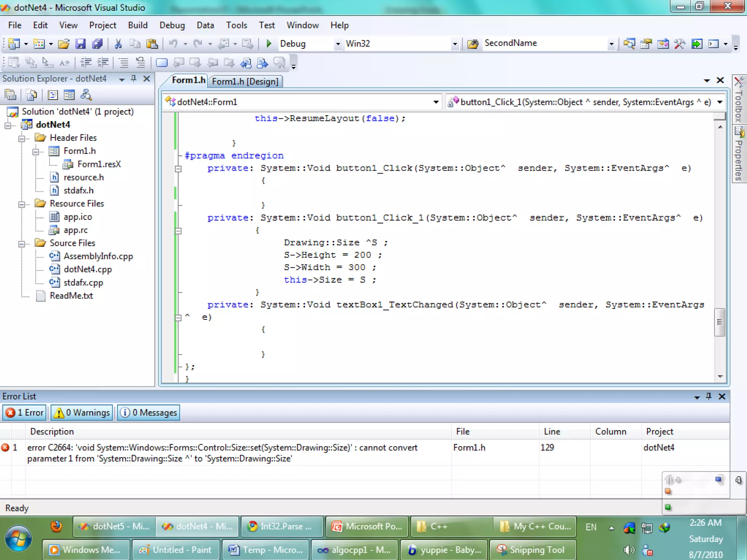The image size is (747, 560).
Task: Collapse the Header Files folder node
Action: (22, 138)
